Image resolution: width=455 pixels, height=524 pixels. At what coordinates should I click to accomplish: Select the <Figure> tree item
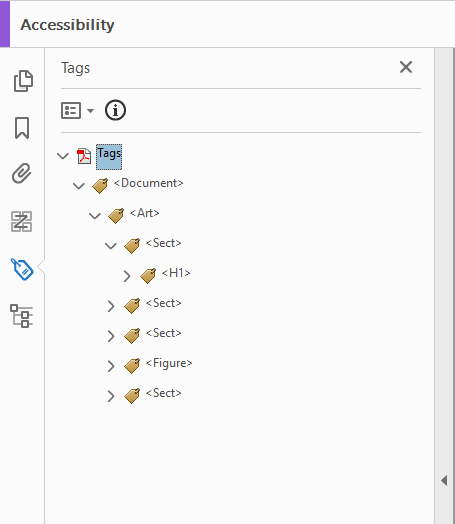click(x=169, y=363)
